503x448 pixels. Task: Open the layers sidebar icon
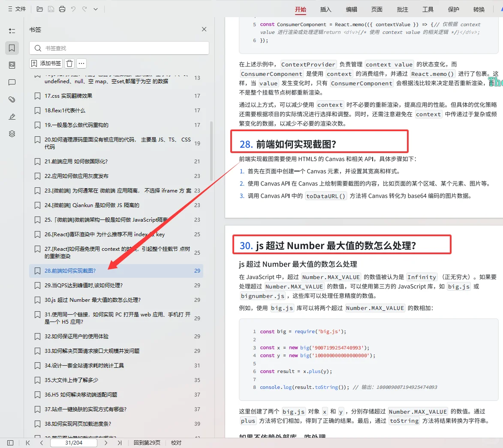[12, 134]
